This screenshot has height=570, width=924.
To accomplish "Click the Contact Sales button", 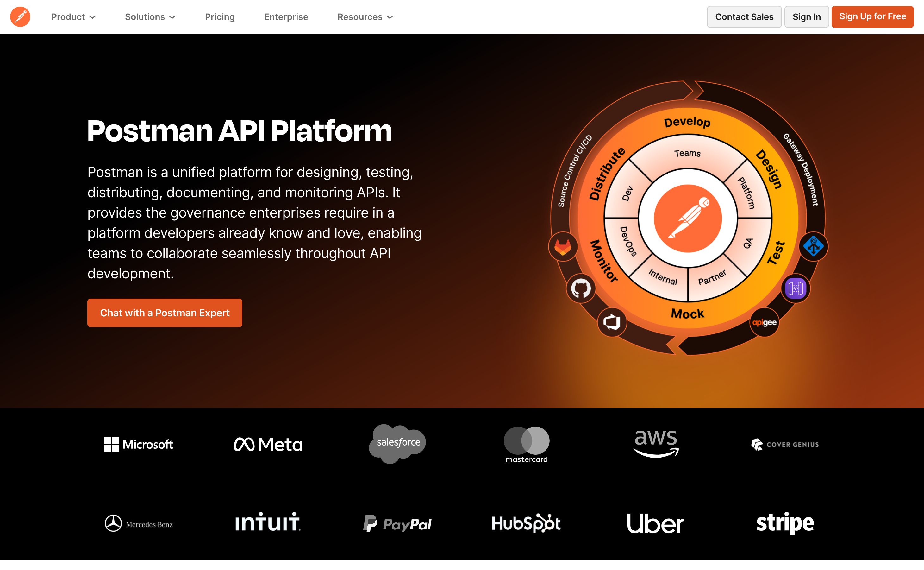I will tap(744, 17).
